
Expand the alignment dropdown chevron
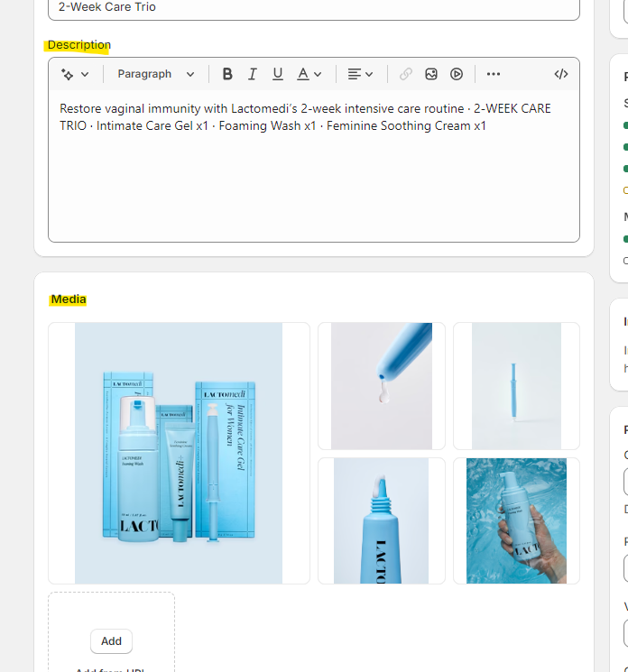pos(369,75)
